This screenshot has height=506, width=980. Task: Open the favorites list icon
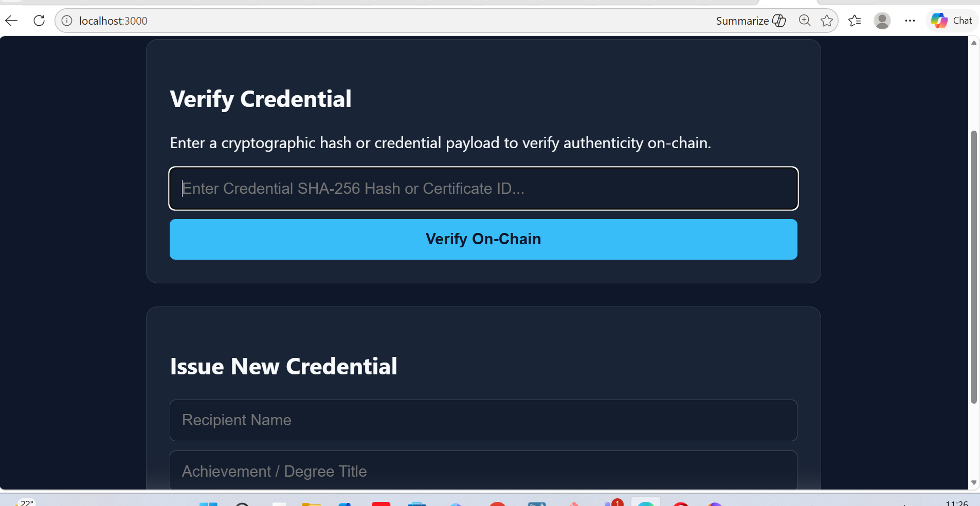coord(855,21)
